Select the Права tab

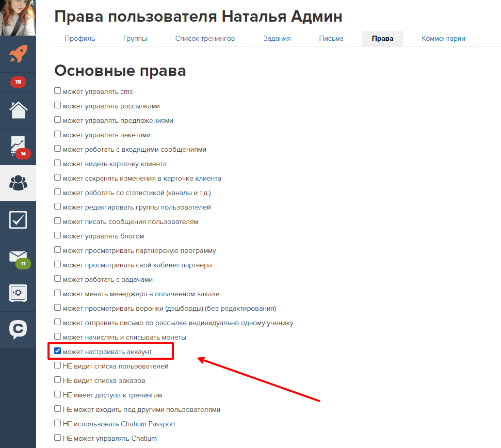point(382,39)
